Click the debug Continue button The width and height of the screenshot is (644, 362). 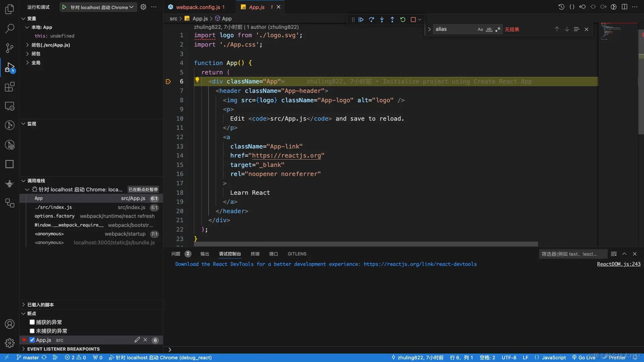(361, 19)
